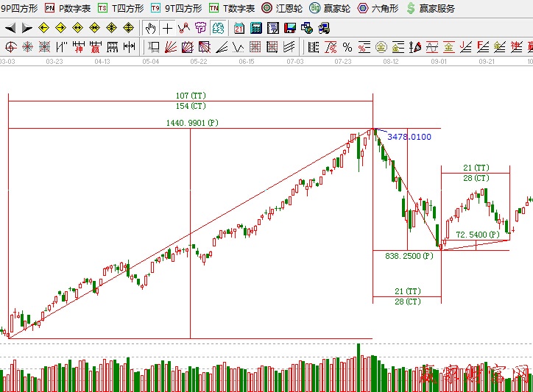Image resolution: width=533 pixels, height=392 pixels.
Task: Open the calendar date tool
Action: click(x=239, y=28)
